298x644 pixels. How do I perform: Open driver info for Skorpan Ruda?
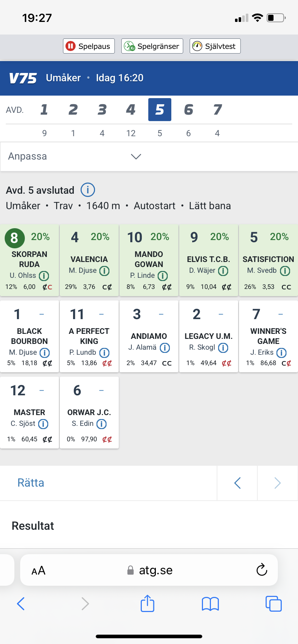(x=44, y=276)
